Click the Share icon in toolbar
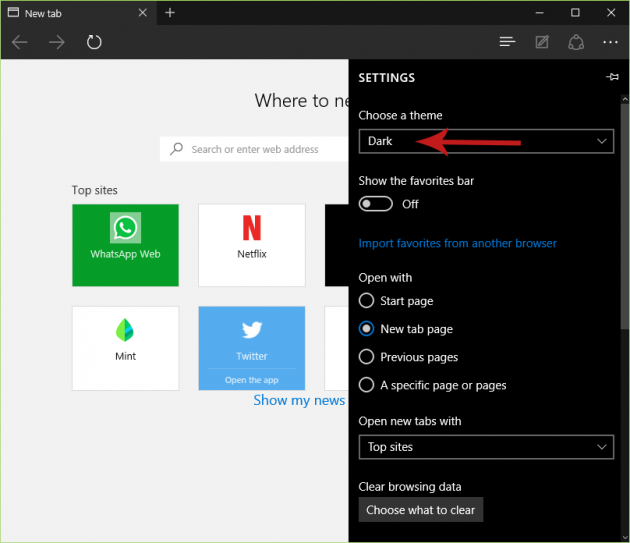 (x=576, y=42)
